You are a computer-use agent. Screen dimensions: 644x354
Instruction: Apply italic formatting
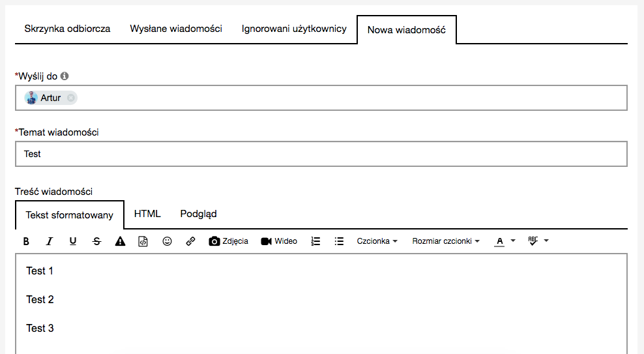50,241
